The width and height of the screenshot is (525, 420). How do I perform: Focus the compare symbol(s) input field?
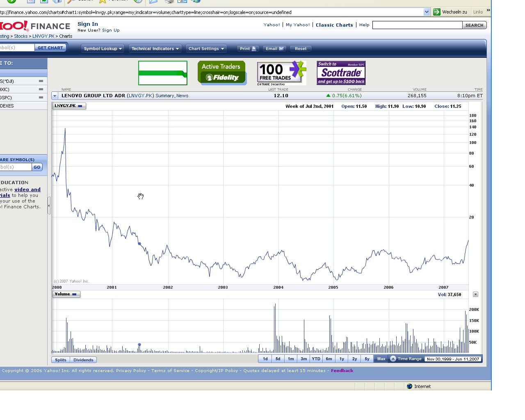(16, 167)
